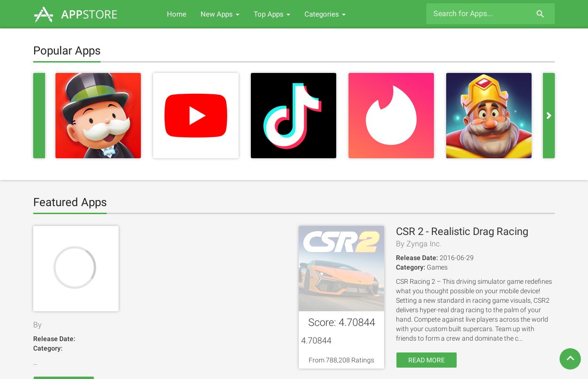The image size is (588, 379).
Task: Click the search magnifier icon
Action: [540, 14]
